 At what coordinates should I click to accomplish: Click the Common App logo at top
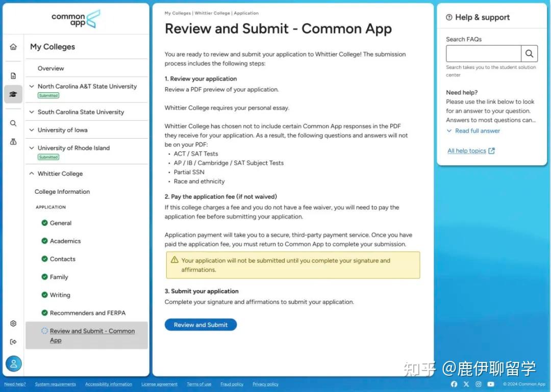(76, 19)
